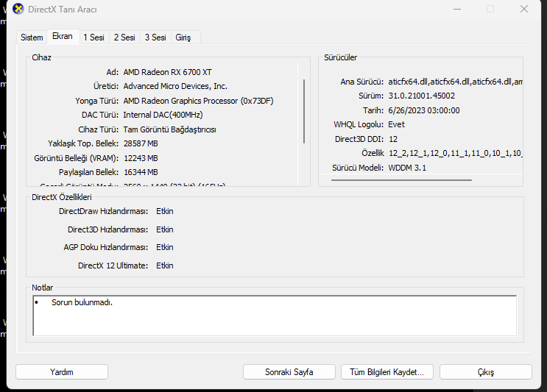Click the text Advanced Micro Devices, Inc.
Screen dimensions: 547x392
[175, 86]
